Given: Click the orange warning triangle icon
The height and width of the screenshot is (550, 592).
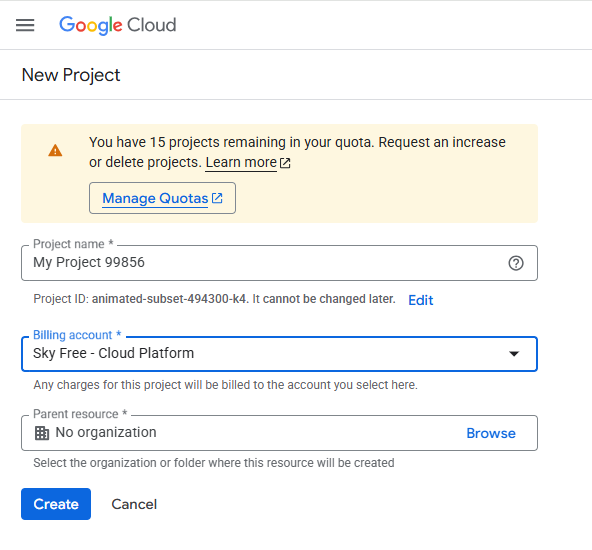Looking at the screenshot, I should pyautogui.click(x=55, y=150).
